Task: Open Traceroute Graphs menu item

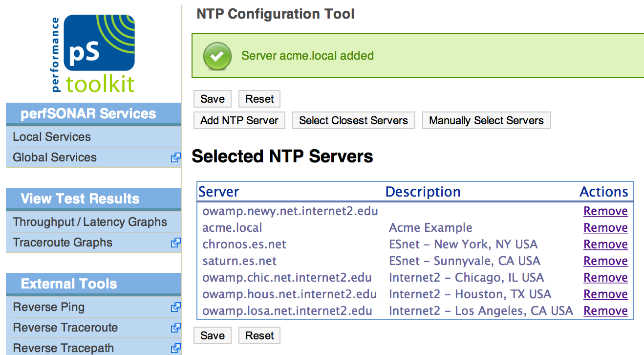Action: [x=63, y=243]
